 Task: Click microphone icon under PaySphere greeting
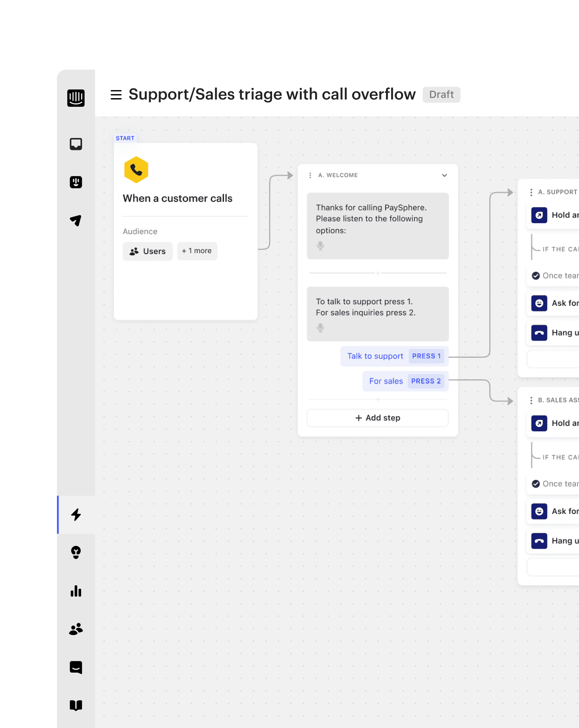[x=320, y=246]
